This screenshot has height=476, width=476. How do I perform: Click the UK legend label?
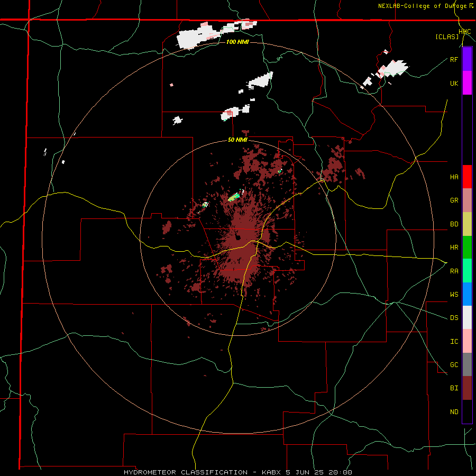[454, 83]
